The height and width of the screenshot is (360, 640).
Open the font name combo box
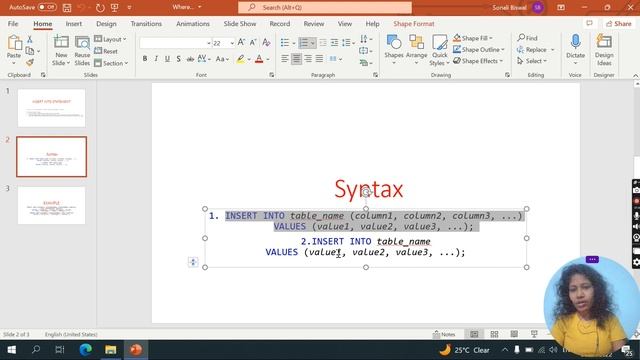175,43
